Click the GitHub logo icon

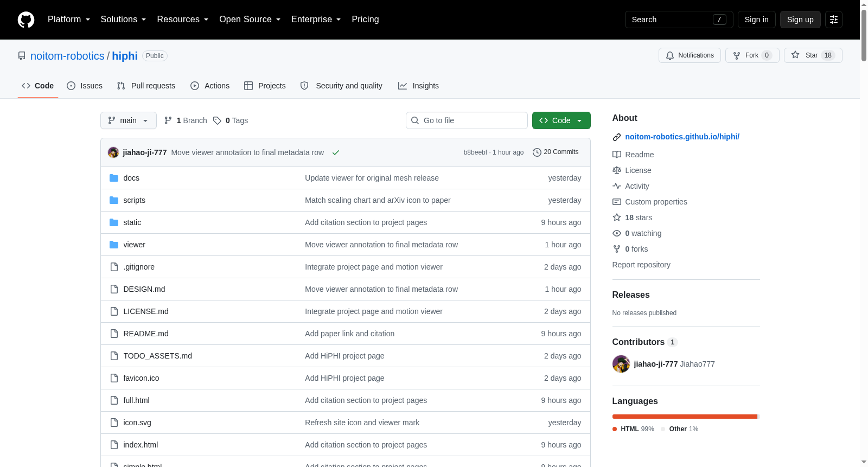26,20
